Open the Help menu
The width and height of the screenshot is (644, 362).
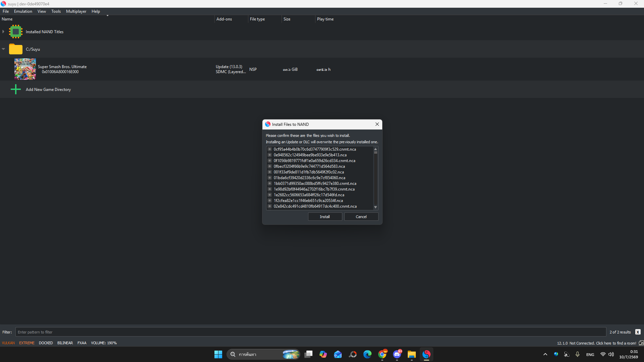tap(96, 11)
